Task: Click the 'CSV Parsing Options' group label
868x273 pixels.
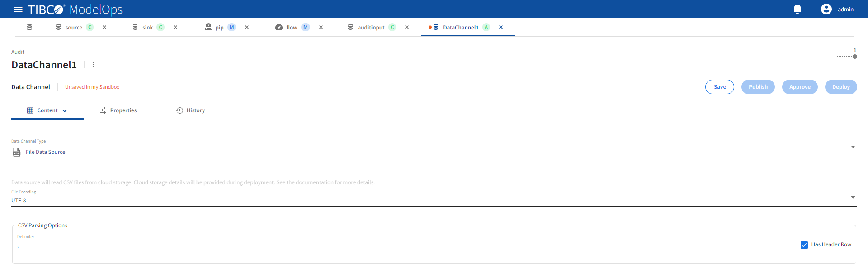Action: (x=42, y=225)
